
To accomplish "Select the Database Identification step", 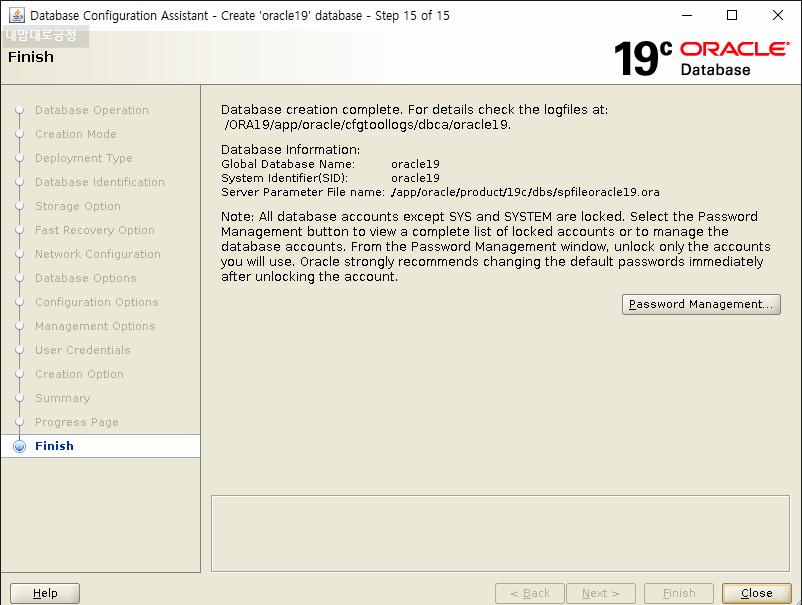I will pyautogui.click(x=100, y=182).
